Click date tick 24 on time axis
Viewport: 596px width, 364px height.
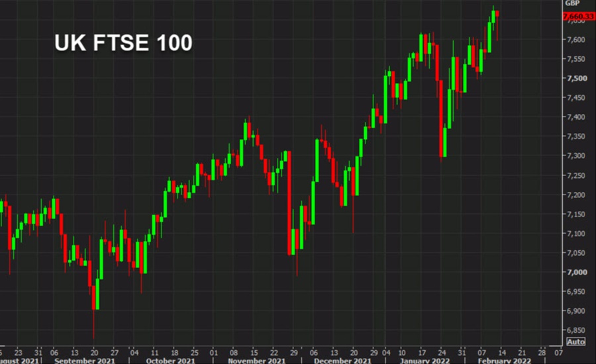(442, 353)
